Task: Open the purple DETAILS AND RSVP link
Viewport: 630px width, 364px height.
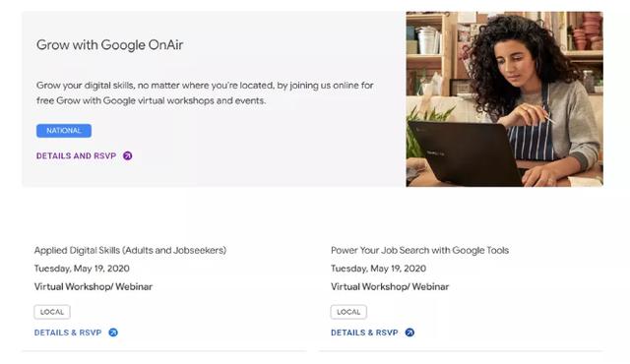Action: coord(77,155)
